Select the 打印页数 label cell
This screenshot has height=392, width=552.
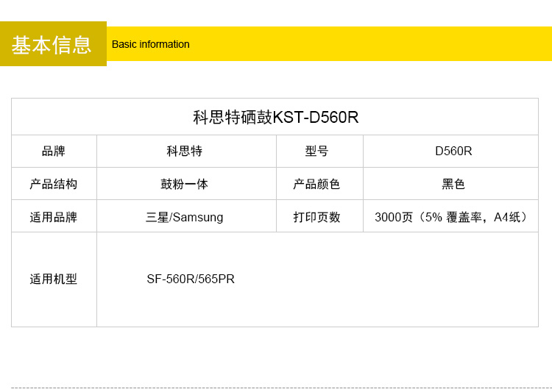pos(317,217)
